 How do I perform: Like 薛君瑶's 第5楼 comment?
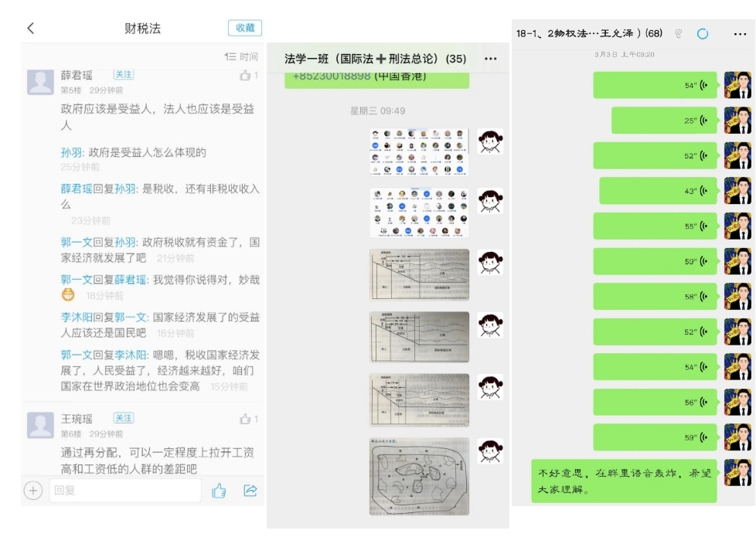click(249, 76)
